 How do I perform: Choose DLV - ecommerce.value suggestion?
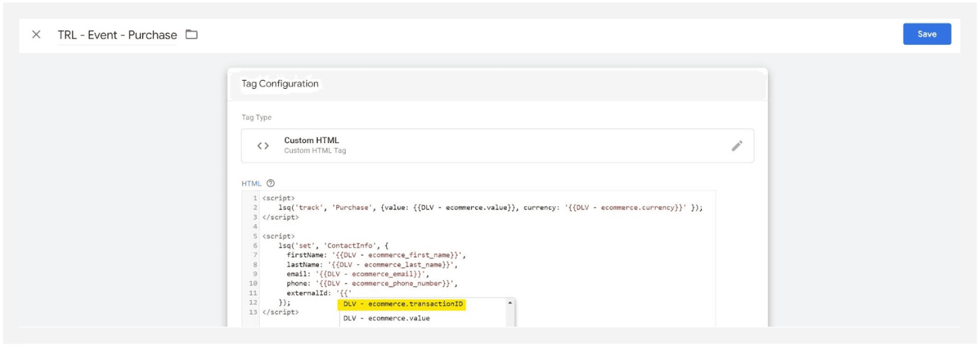pyautogui.click(x=386, y=319)
